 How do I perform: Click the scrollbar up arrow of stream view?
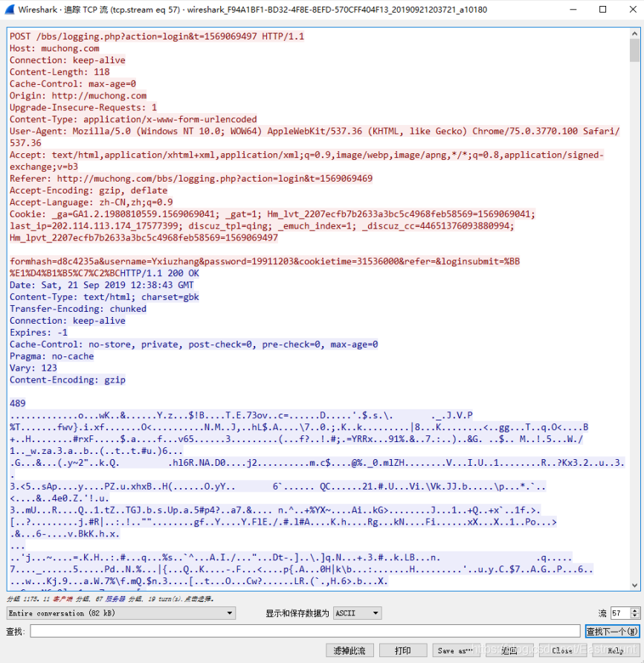[634, 33]
